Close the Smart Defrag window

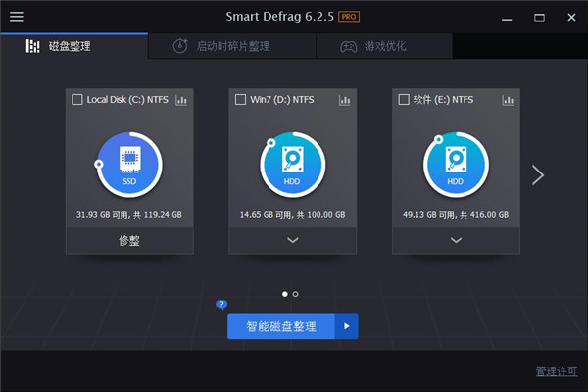pyautogui.click(x=571, y=18)
